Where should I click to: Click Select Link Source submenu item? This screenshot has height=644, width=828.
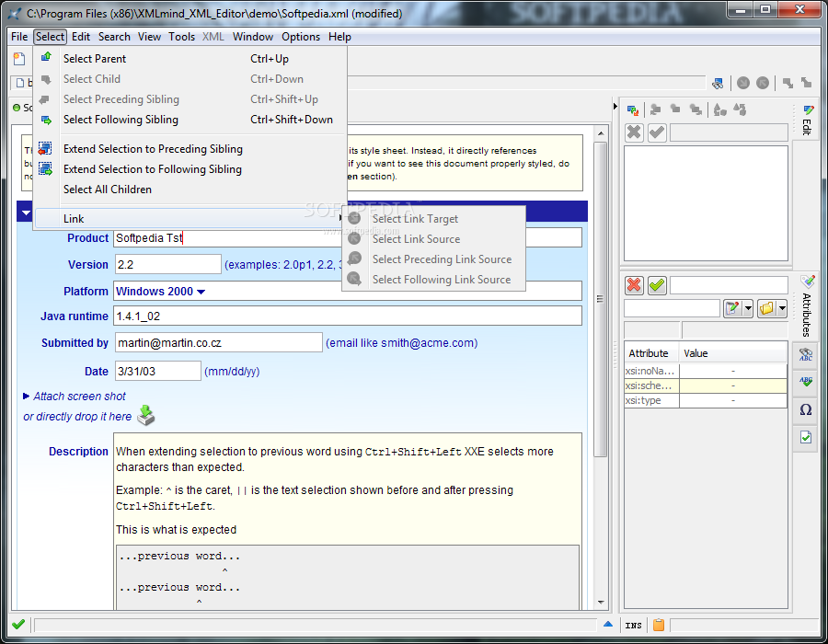(x=433, y=238)
